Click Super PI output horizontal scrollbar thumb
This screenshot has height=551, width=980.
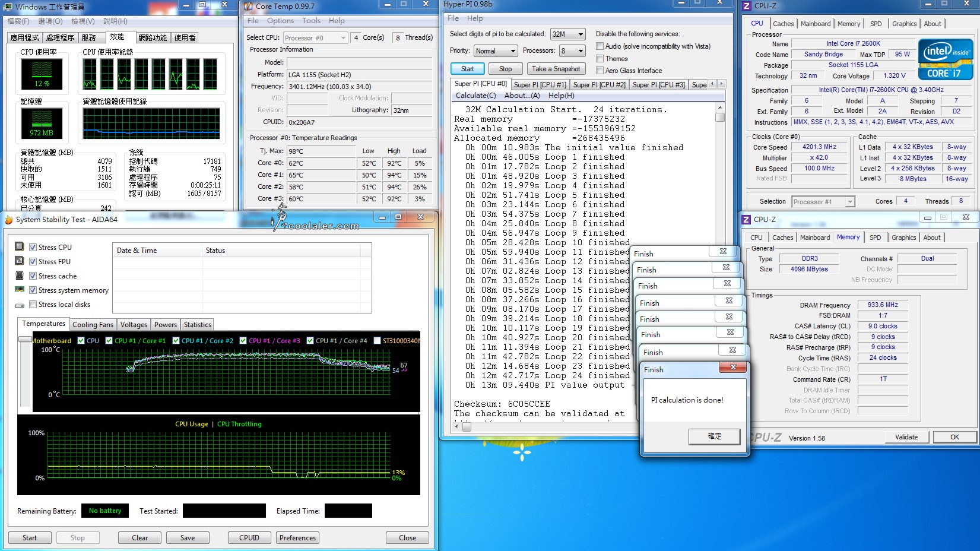[x=467, y=426]
